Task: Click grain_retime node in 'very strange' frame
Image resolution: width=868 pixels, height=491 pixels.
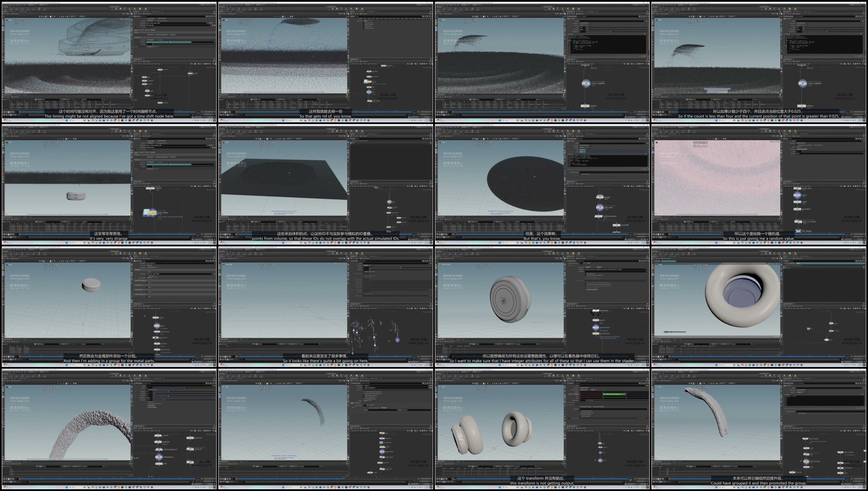Action: tap(153, 213)
